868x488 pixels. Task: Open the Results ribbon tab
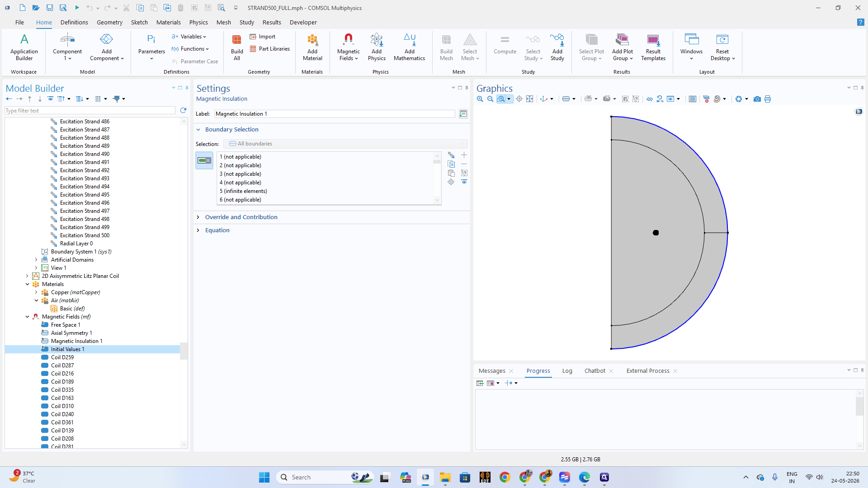tap(272, 22)
